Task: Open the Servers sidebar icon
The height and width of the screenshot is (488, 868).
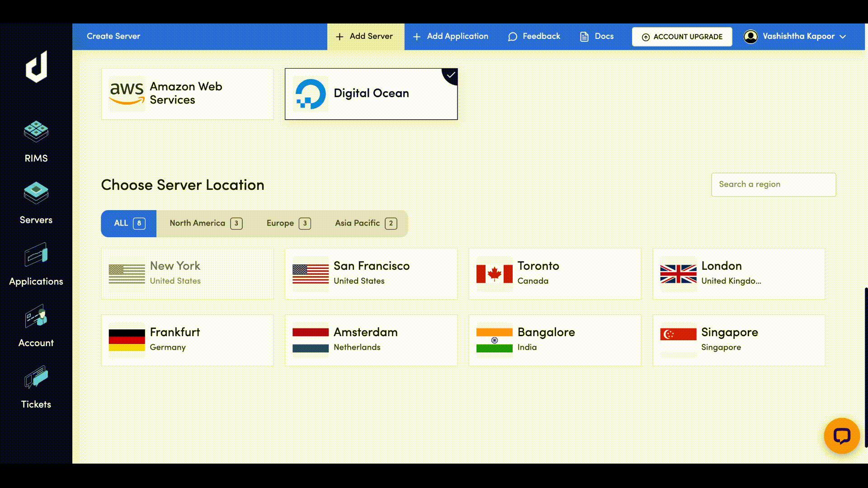Action: (36, 193)
